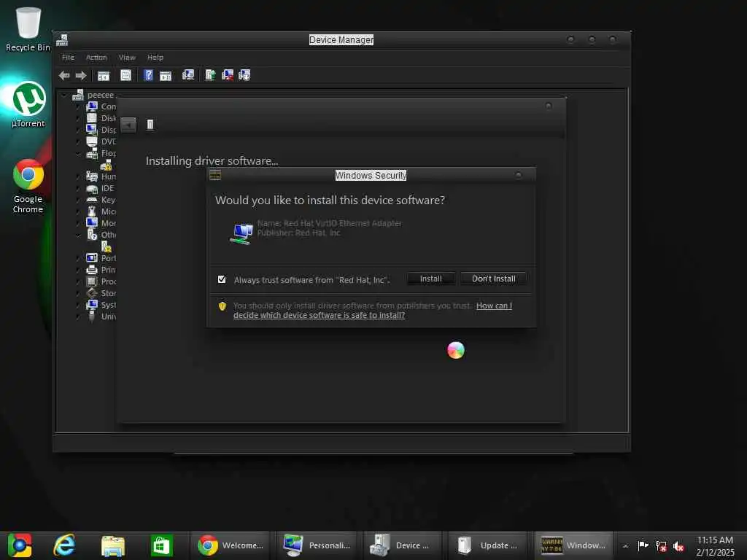This screenshot has height=560, width=747.
Task: Open the Windows Store taskbar icon
Action: click(x=161, y=545)
